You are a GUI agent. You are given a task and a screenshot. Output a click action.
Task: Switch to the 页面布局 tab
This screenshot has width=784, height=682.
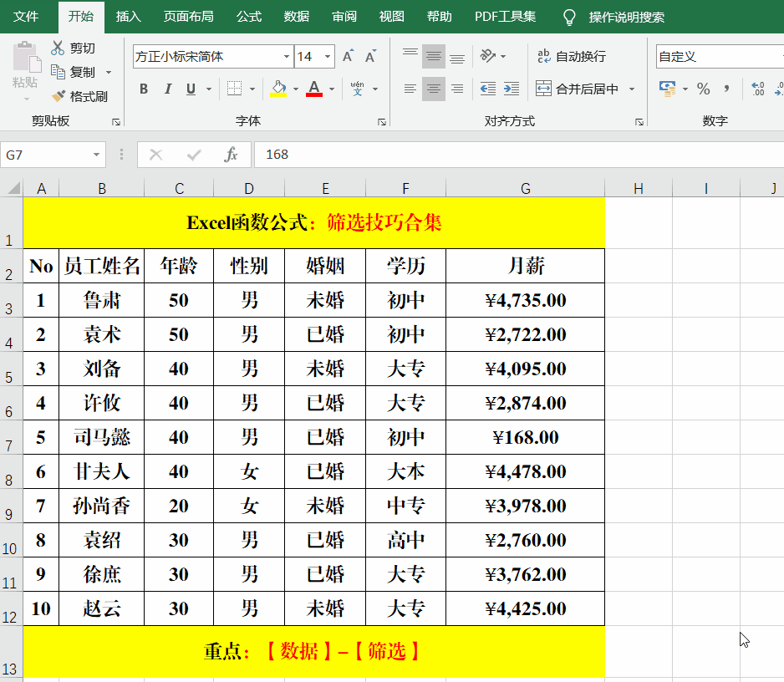(x=189, y=17)
